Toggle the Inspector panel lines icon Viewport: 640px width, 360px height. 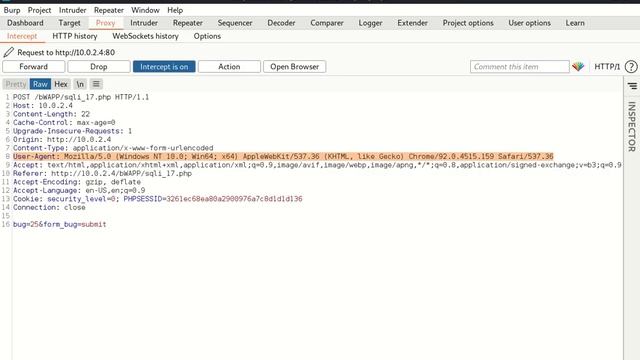coord(632,86)
